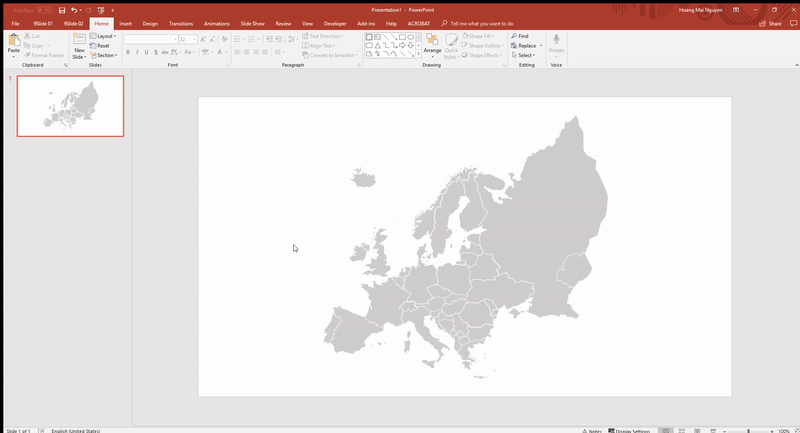800x433 pixels.
Task: Expand Customize Quick Access Toolbar arrow
Action: 112,10
